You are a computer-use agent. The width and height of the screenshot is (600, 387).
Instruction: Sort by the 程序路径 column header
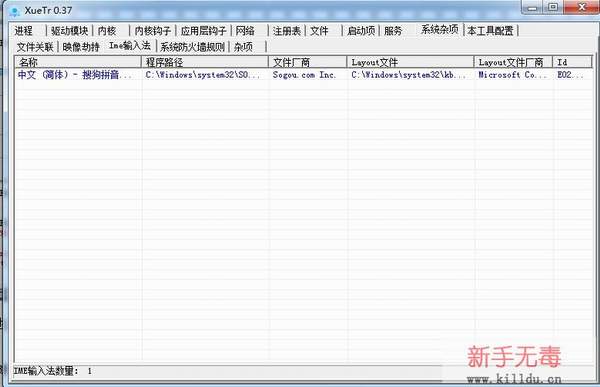point(205,62)
